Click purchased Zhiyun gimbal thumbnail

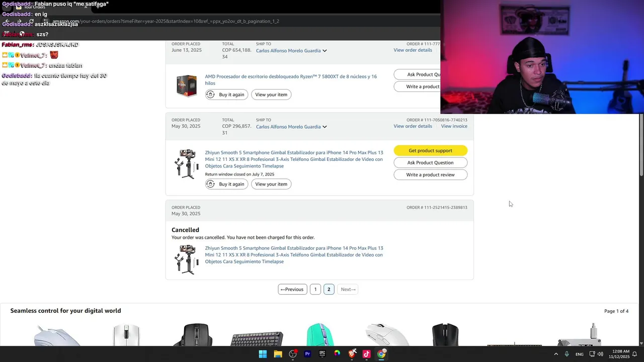pos(186,164)
